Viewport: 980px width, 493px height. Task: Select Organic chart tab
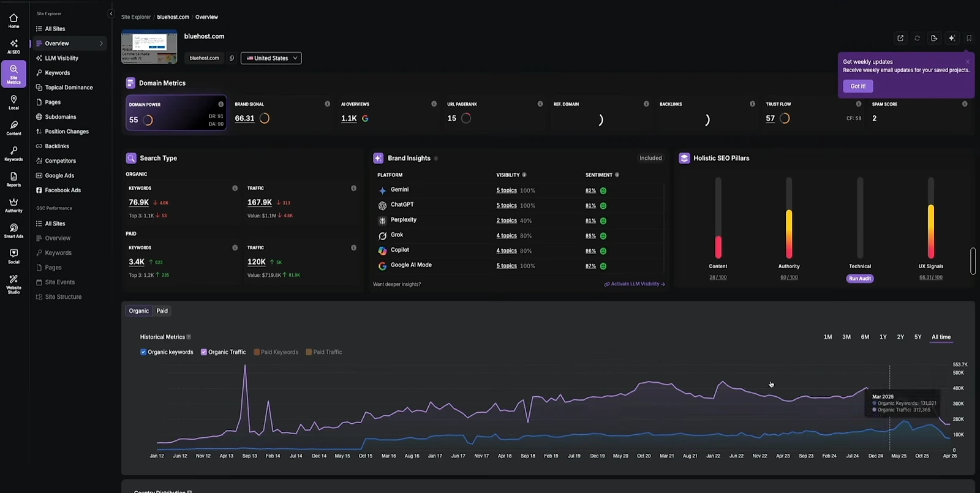(x=139, y=311)
